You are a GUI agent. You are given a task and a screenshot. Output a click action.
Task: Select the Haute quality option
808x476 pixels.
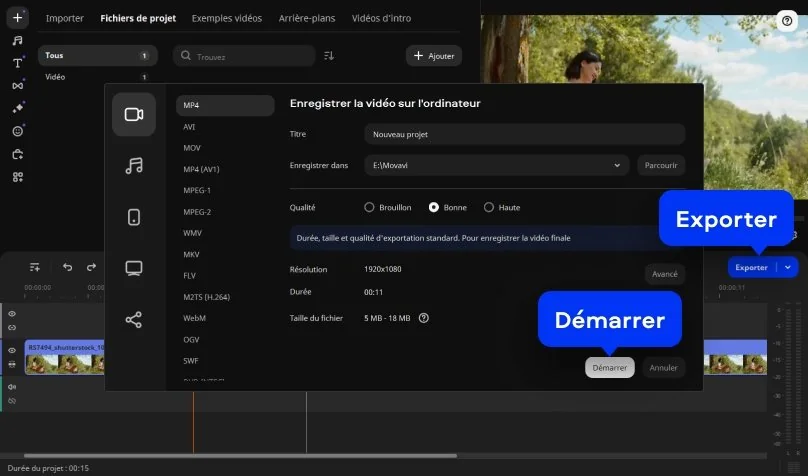click(x=489, y=208)
